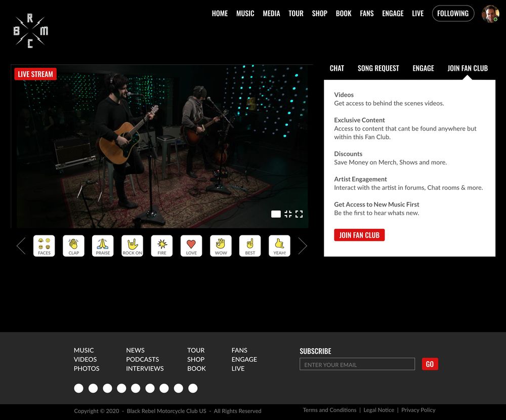Send the Wow reaction
506x420 pixels.
click(x=221, y=245)
